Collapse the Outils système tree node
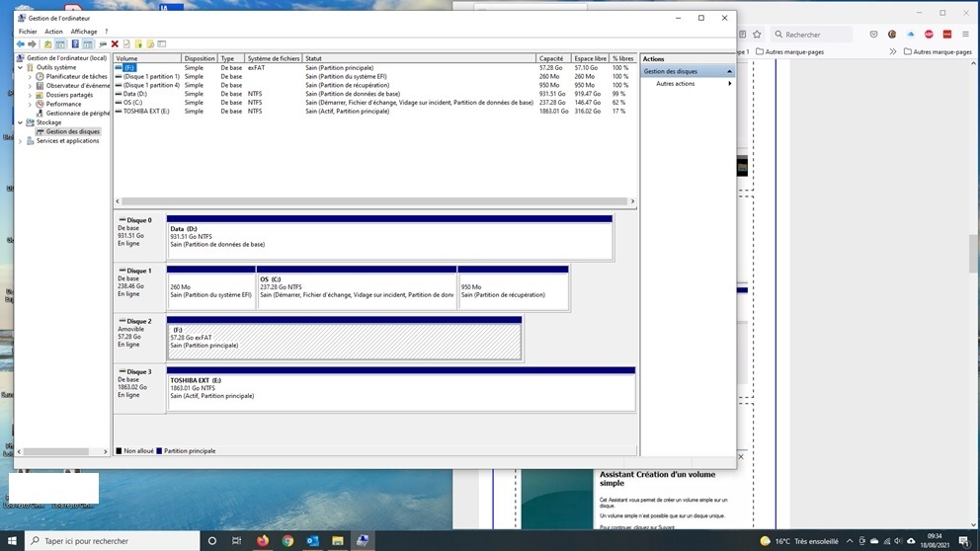 21,68
